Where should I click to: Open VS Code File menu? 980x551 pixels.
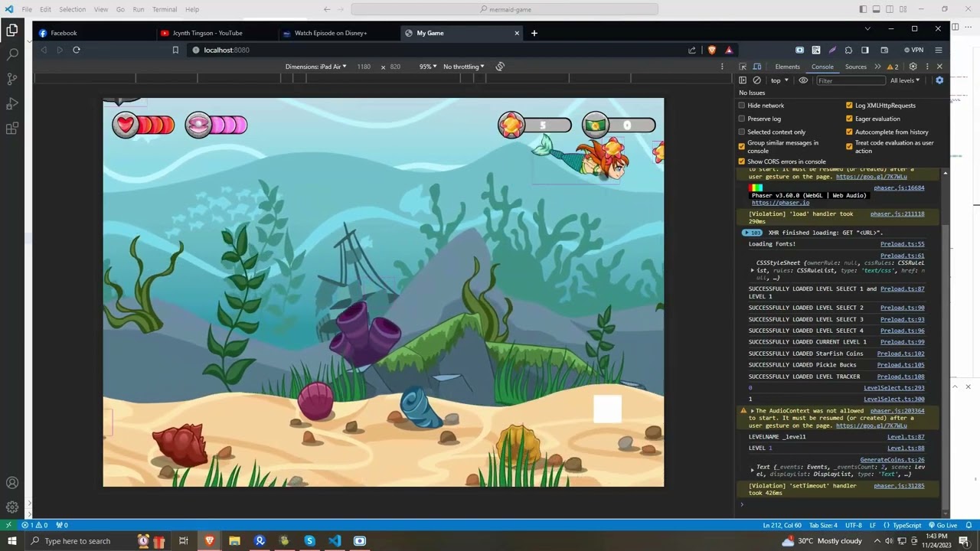(27, 9)
